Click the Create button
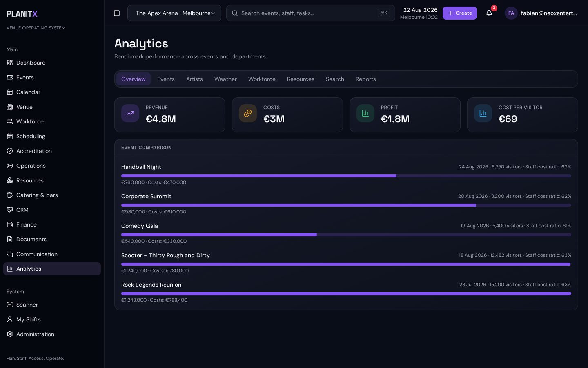588x368 pixels. click(460, 13)
